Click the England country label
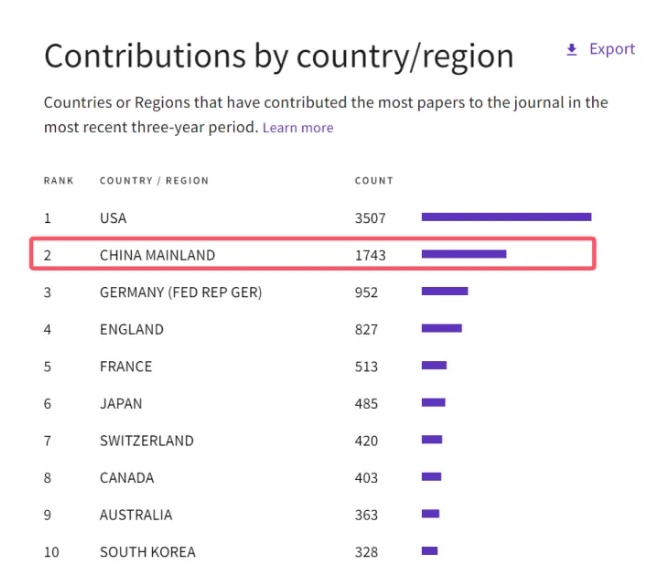Image resolution: width=656 pixels, height=585 pixels. [131, 329]
